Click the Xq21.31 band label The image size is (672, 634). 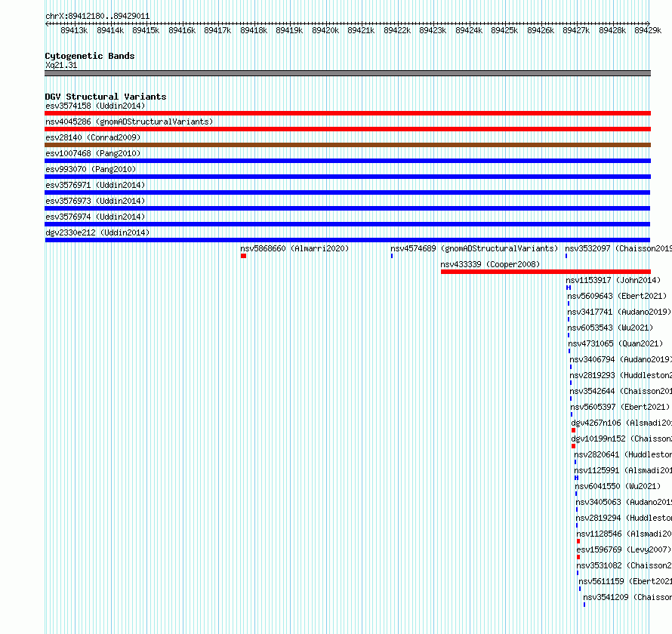coord(61,65)
